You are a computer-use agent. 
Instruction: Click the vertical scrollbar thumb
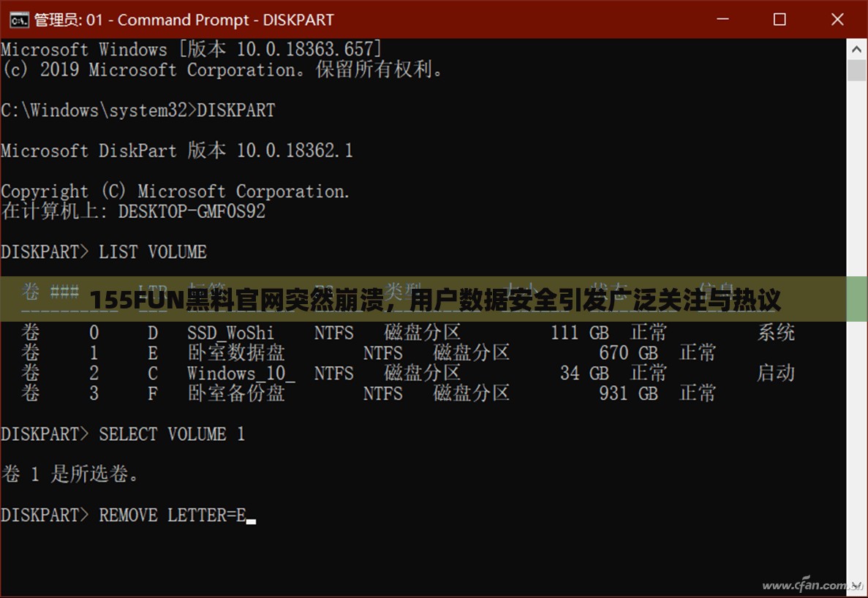pyautogui.click(x=856, y=71)
